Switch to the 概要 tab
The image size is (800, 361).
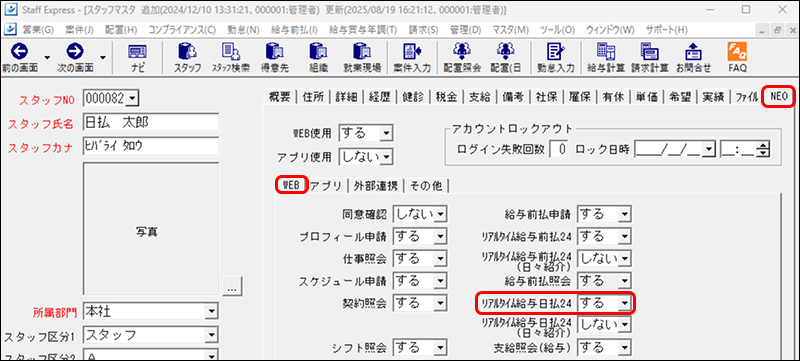pyautogui.click(x=280, y=96)
